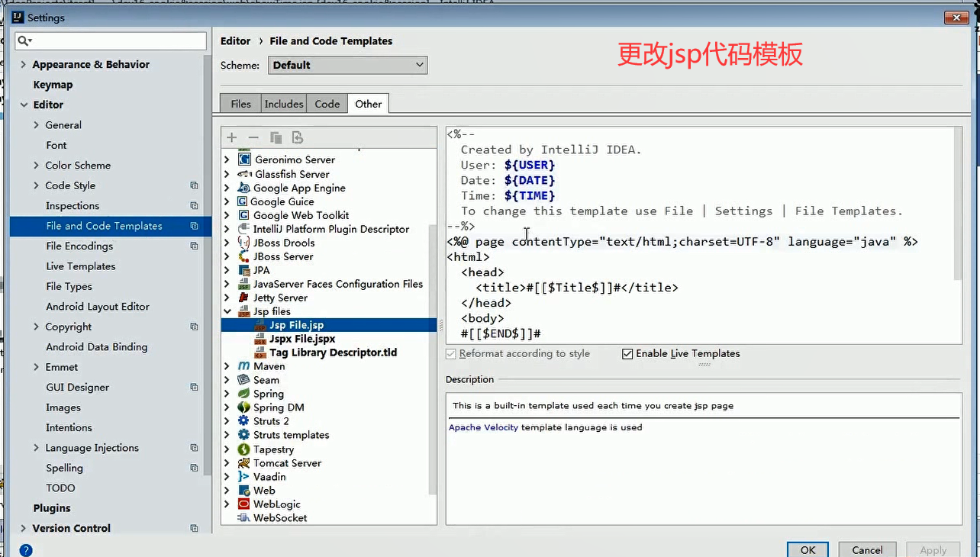
Task: Toggle Reformat according to style checkbox
Action: click(451, 354)
